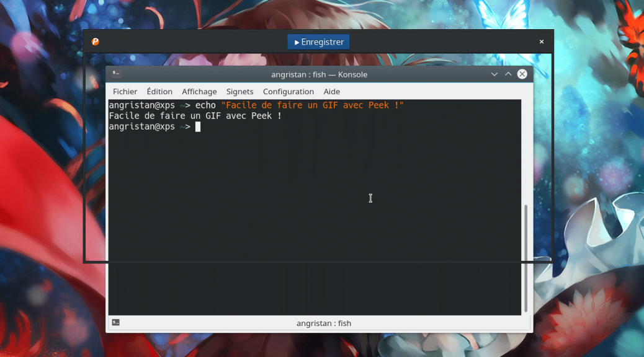This screenshot has width=644, height=357.
Task: Click the Konsole vertical scrollbar handle
Action: [x=525, y=259]
